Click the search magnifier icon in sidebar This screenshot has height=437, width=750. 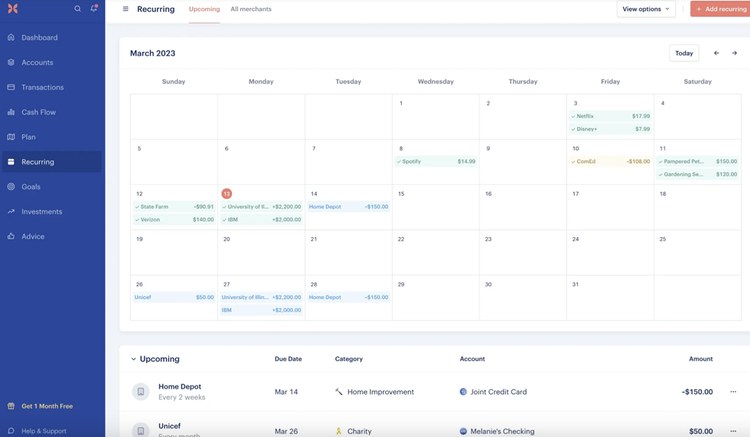coord(78,9)
